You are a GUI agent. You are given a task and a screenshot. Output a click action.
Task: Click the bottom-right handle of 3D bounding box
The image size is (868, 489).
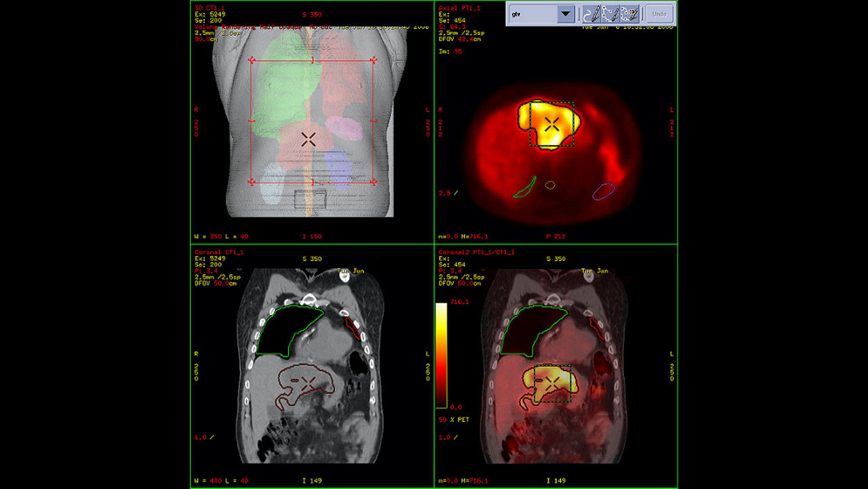tap(374, 182)
